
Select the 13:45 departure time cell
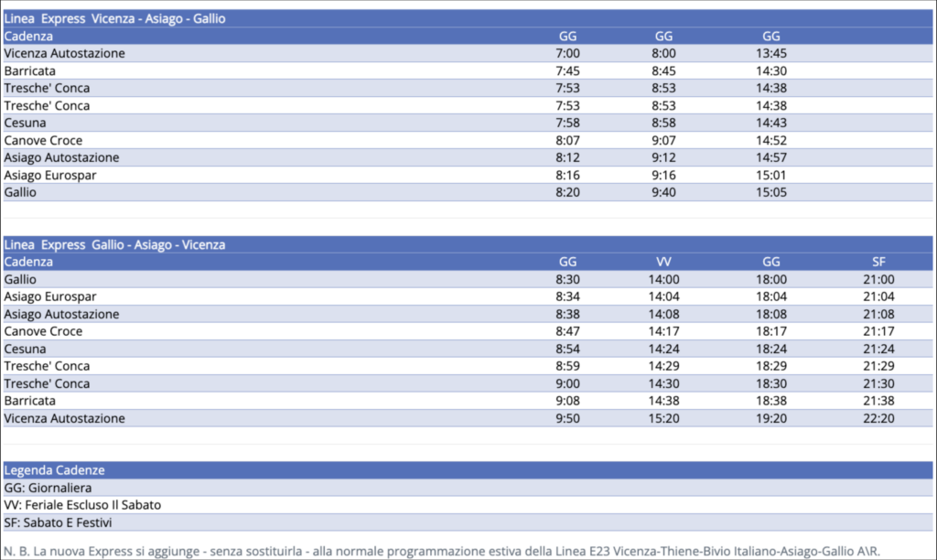[x=771, y=53]
